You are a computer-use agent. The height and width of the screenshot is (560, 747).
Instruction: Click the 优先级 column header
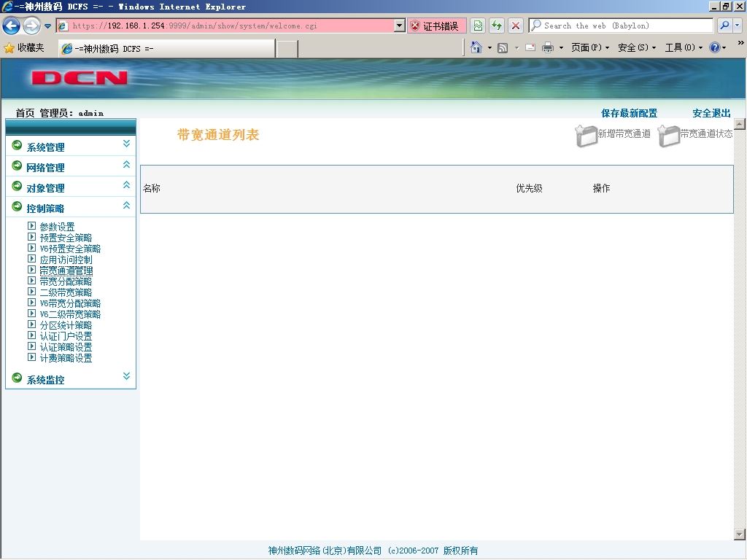click(530, 188)
